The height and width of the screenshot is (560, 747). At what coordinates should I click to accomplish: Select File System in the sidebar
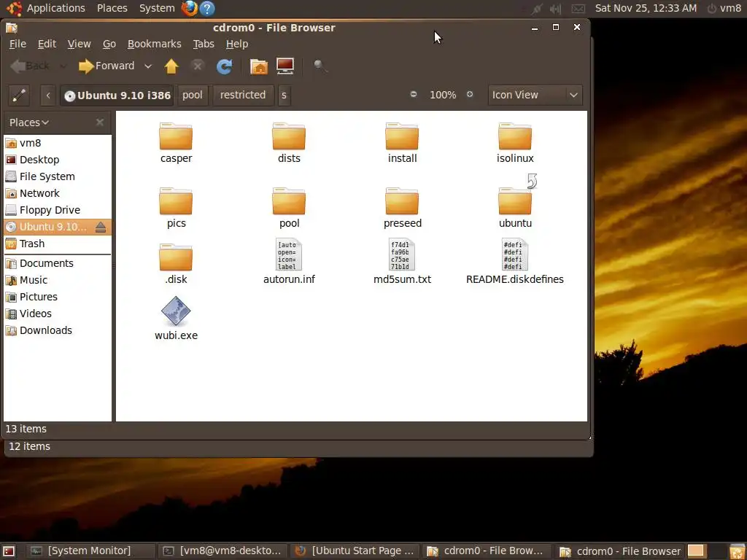coord(58,176)
